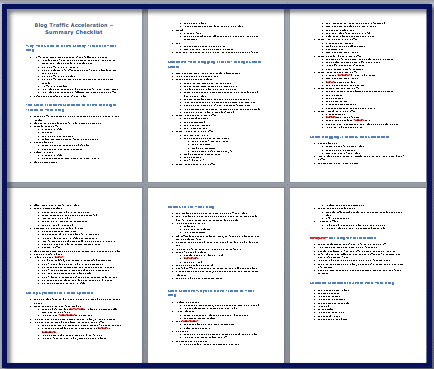The image size is (434, 369).
Task: Select the title page thumbnail
Action: pyautogui.click(x=75, y=96)
